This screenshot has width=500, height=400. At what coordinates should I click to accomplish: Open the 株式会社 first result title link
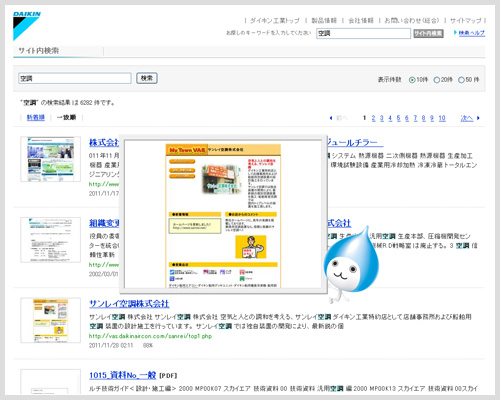tap(104, 143)
